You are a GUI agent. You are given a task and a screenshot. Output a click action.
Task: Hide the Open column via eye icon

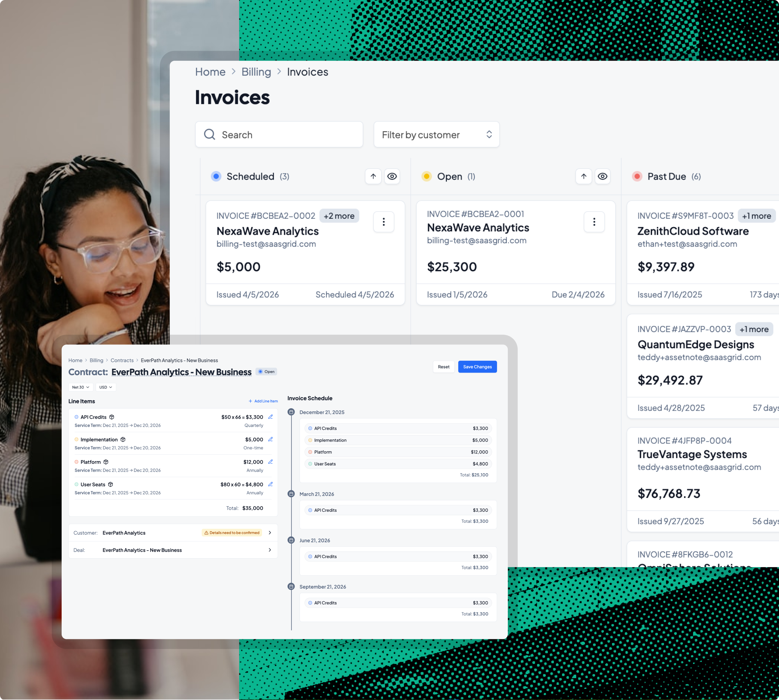(x=602, y=177)
